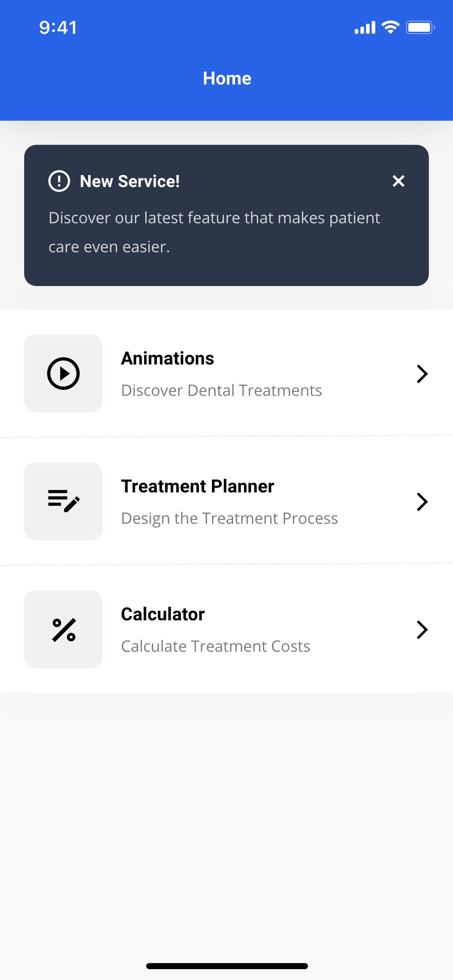Viewport: 453px width, 980px height.
Task: Tap the Home header title
Action: (x=227, y=78)
